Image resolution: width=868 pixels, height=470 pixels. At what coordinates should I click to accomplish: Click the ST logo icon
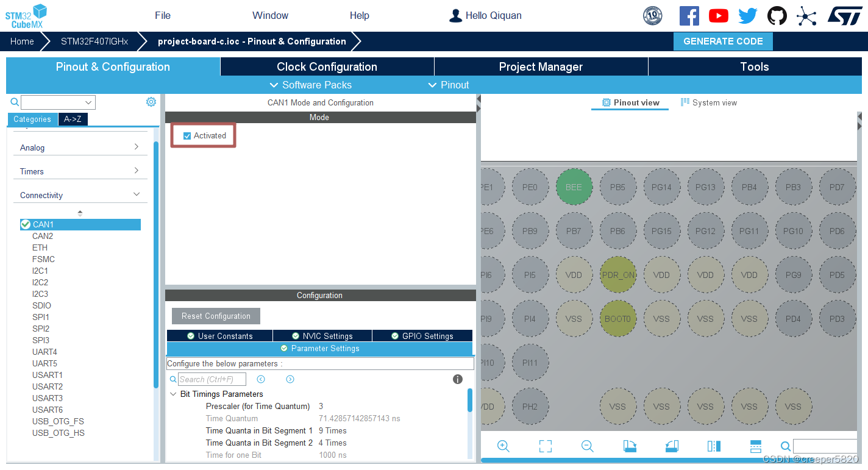tap(845, 16)
